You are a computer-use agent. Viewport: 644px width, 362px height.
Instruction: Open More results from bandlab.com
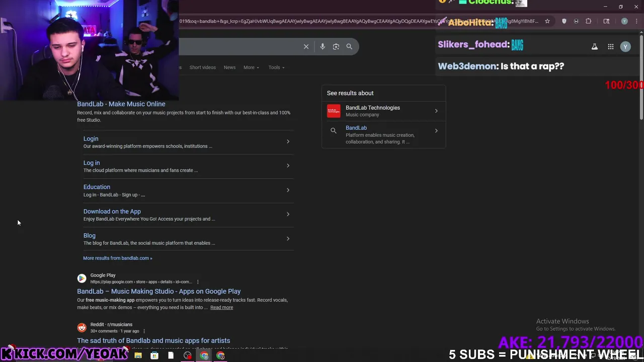click(x=117, y=258)
